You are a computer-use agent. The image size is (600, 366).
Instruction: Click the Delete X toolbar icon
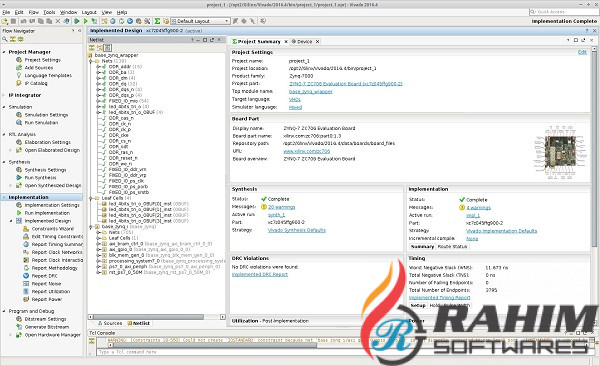point(58,21)
